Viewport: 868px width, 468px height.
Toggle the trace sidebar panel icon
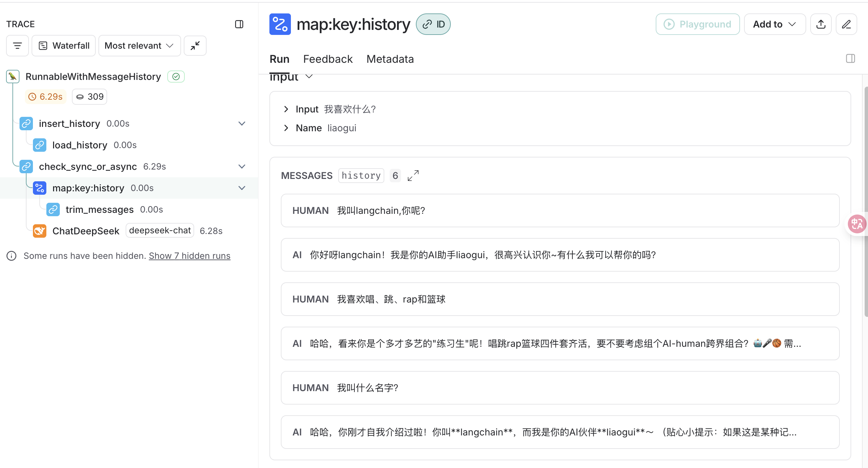(239, 24)
